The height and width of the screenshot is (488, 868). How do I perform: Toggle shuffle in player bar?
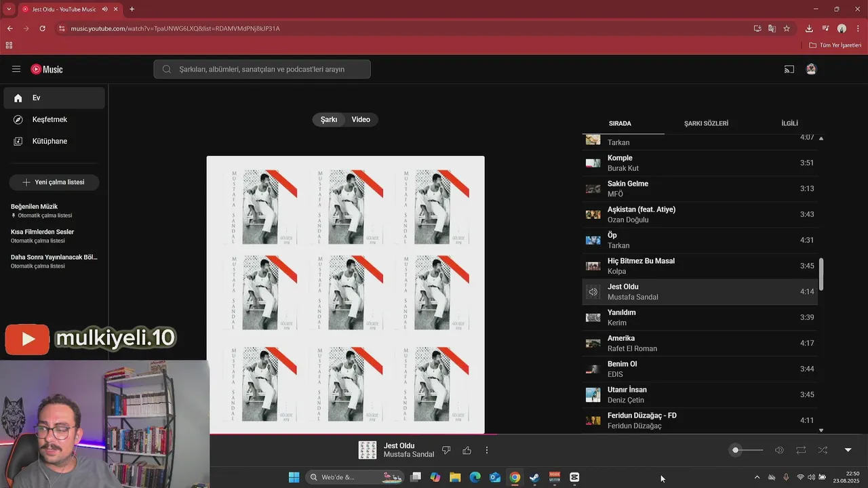tap(823, 450)
